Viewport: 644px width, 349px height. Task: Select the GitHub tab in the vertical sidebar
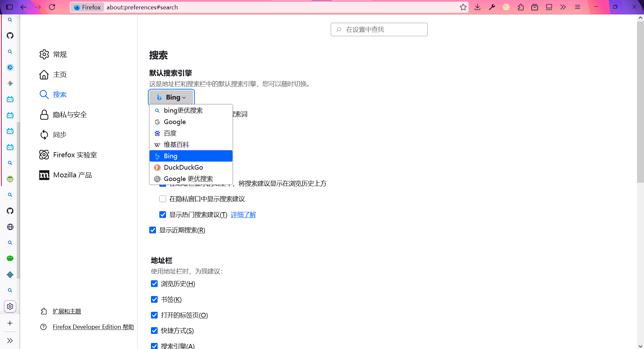10,36
